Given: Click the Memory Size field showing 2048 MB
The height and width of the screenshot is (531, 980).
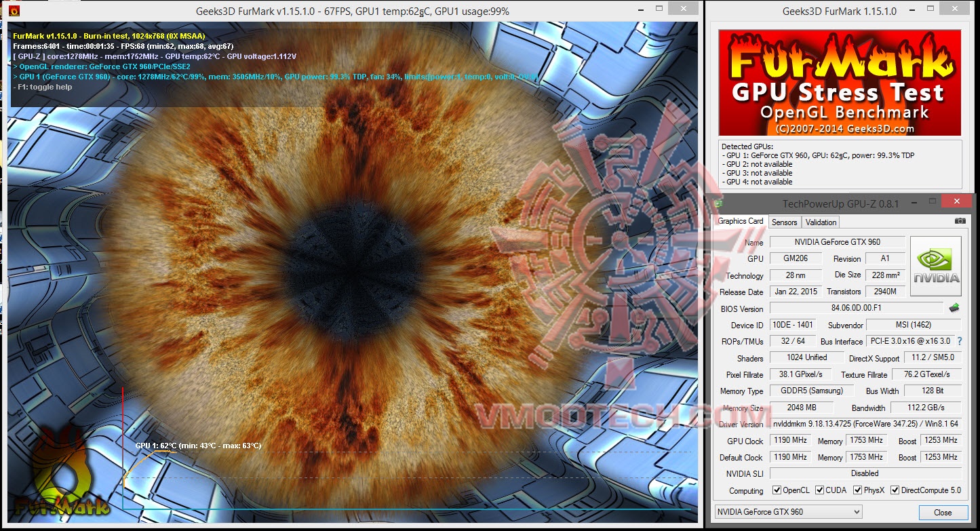Looking at the screenshot, I should pyautogui.click(x=801, y=408).
